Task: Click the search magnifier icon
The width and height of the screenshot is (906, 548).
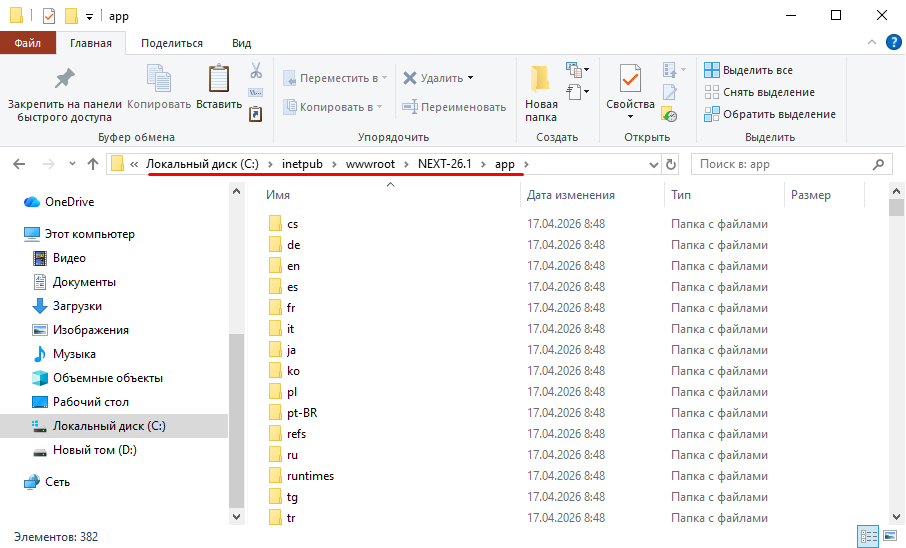Action: pos(878,164)
